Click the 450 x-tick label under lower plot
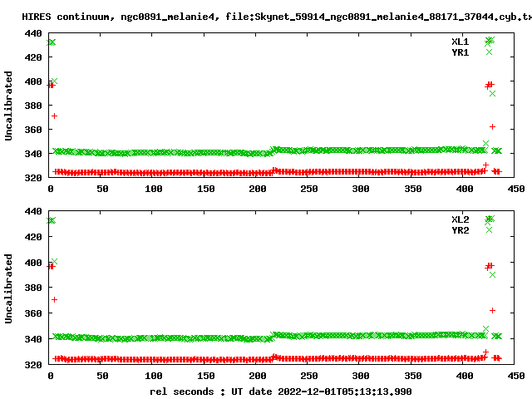532x399 pixels. coord(516,376)
